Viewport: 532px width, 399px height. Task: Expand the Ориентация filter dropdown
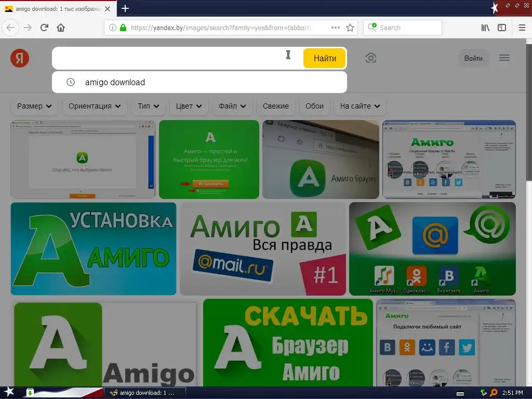(95, 106)
